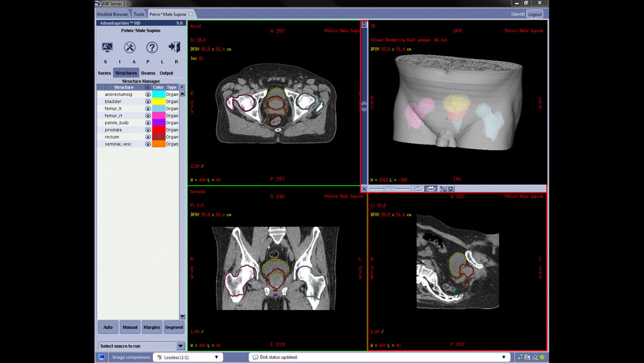Viewport: 644px width, 363px height.
Task: Click the structure list scroll-up arrow
Action: click(x=182, y=94)
